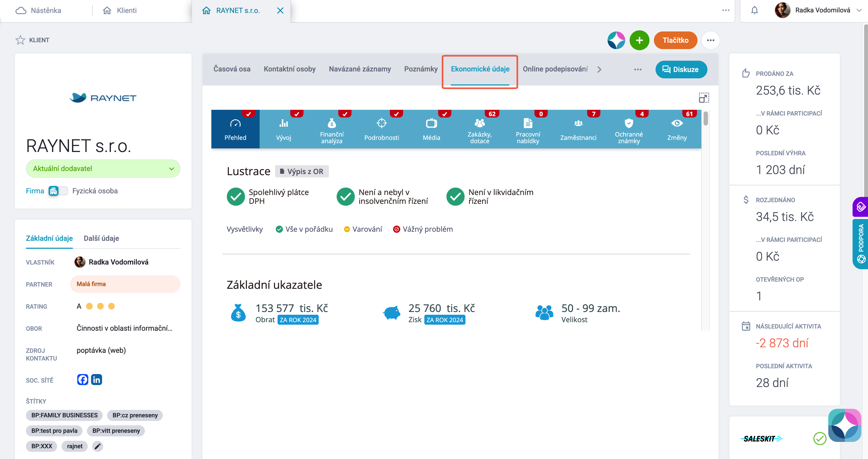Click the orange Tlačítko button
868x459 pixels.
pos(675,41)
